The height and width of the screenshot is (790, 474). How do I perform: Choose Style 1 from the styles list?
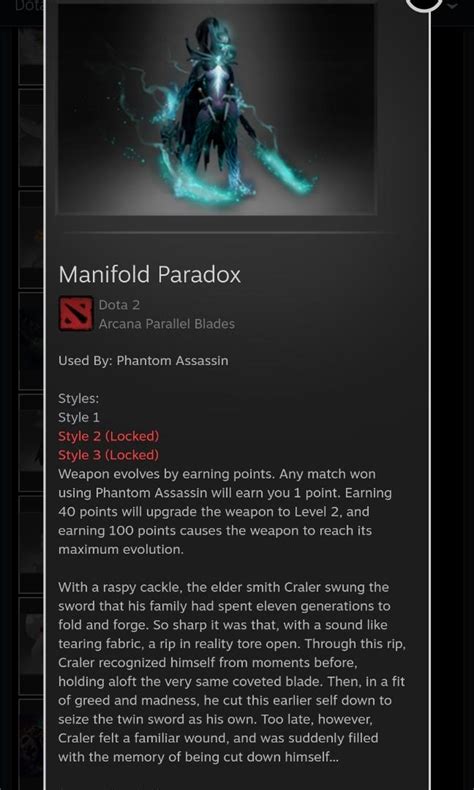pyautogui.click(x=79, y=417)
